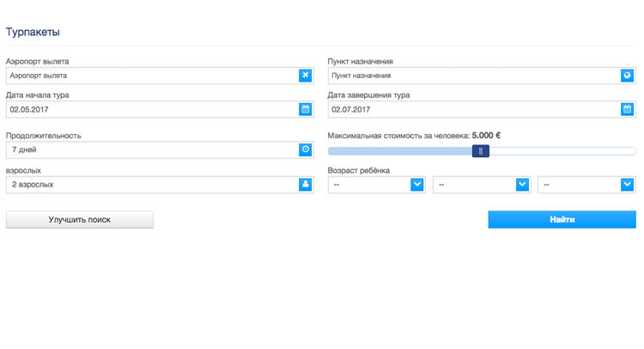The height and width of the screenshot is (349, 644).
Task: Open calendar for tour end date
Action: [x=628, y=109]
